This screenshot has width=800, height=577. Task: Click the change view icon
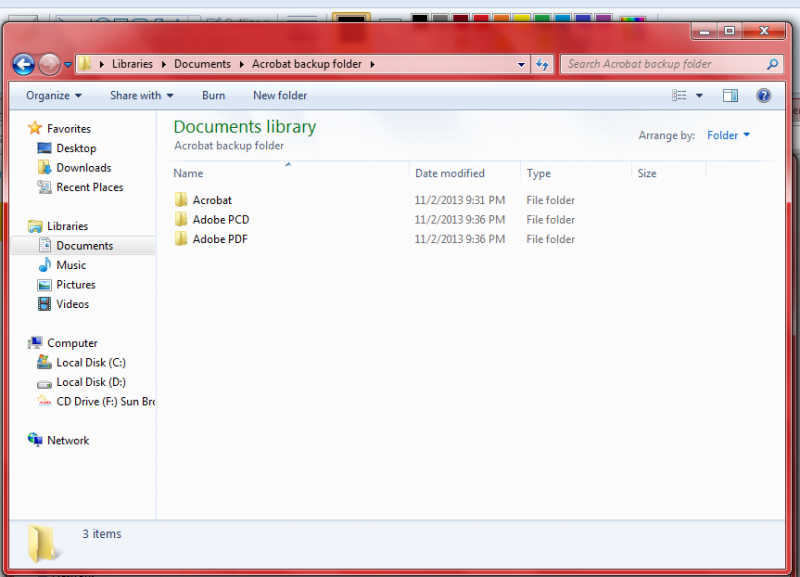click(x=680, y=96)
